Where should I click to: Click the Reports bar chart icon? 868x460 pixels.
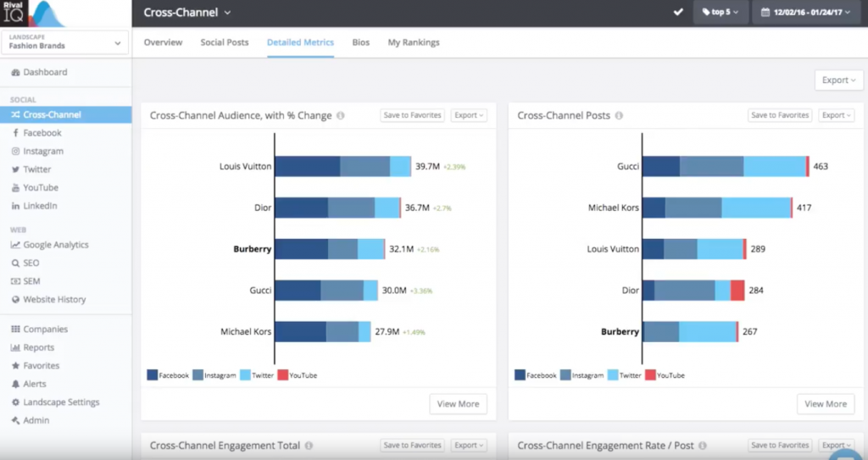[x=15, y=347]
